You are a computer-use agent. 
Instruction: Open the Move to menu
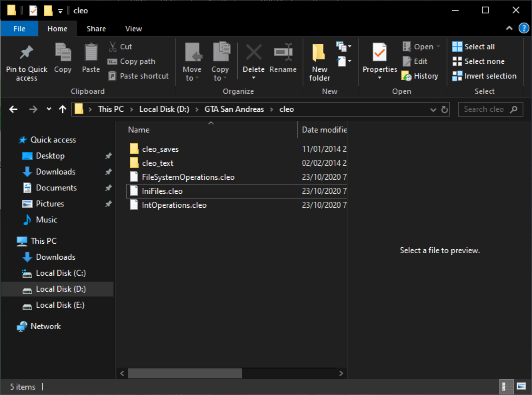point(192,62)
